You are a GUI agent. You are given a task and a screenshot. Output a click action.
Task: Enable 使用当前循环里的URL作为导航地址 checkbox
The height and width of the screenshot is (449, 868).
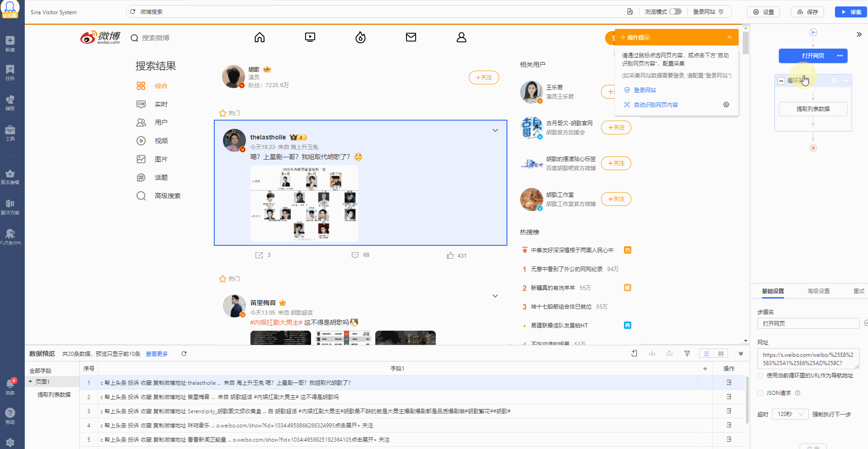(x=760, y=376)
